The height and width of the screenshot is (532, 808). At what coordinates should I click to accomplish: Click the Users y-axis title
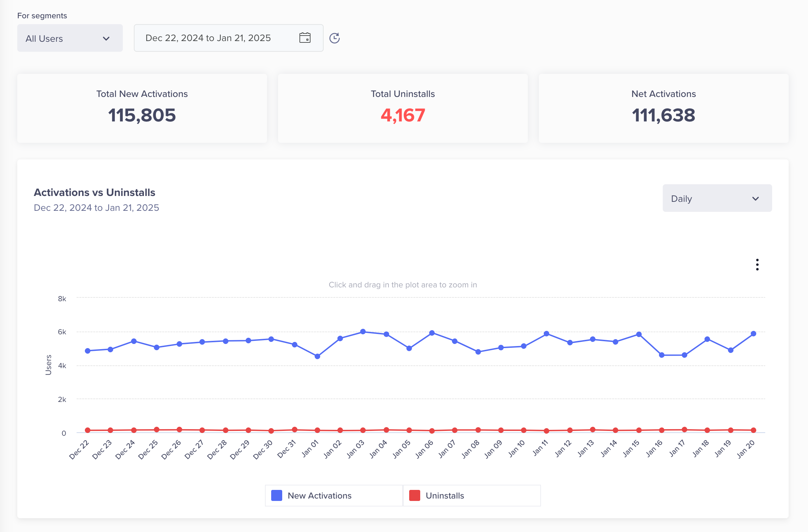[x=48, y=365]
